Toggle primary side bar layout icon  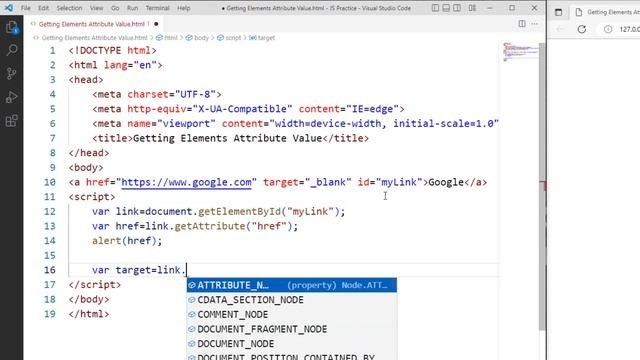pos(436,8)
